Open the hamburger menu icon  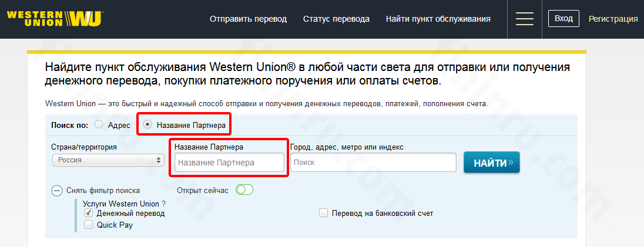[x=525, y=19]
